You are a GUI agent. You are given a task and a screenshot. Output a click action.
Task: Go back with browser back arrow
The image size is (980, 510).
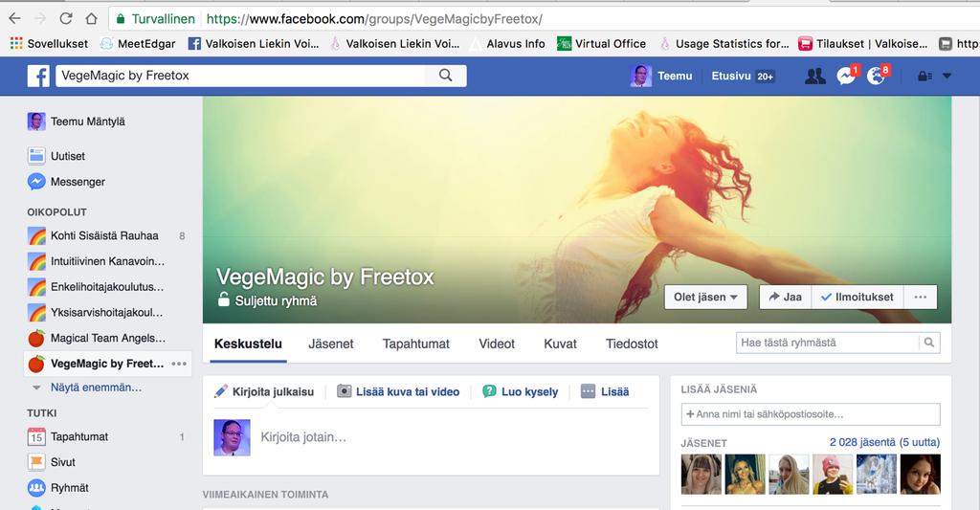pos(14,19)
